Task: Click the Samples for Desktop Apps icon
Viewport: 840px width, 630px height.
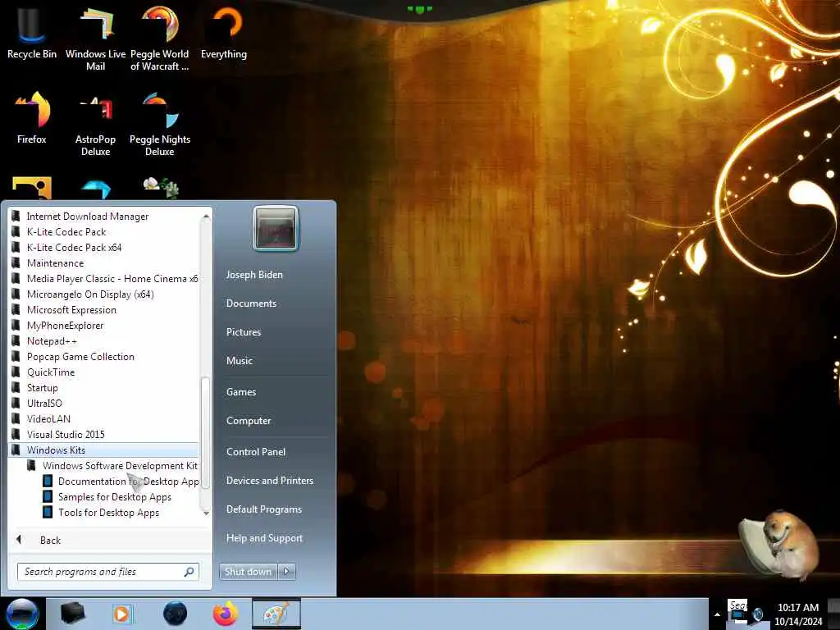Action: point(48,496)
